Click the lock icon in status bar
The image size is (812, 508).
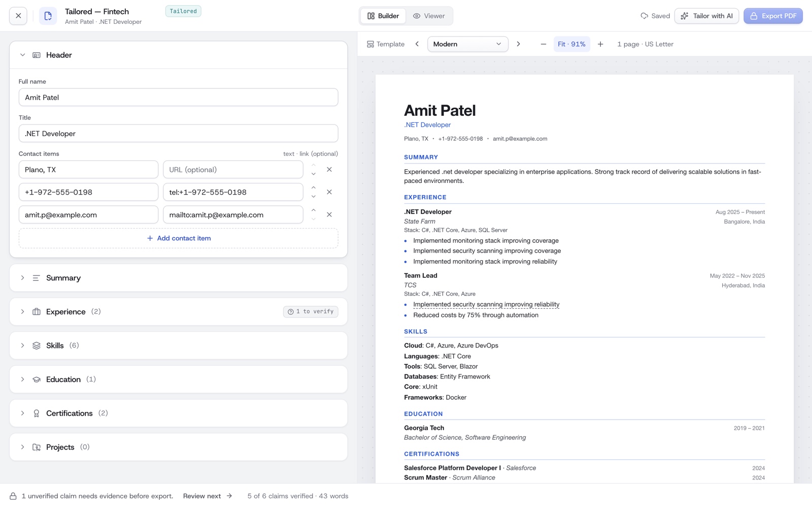[x=13, y=496]
